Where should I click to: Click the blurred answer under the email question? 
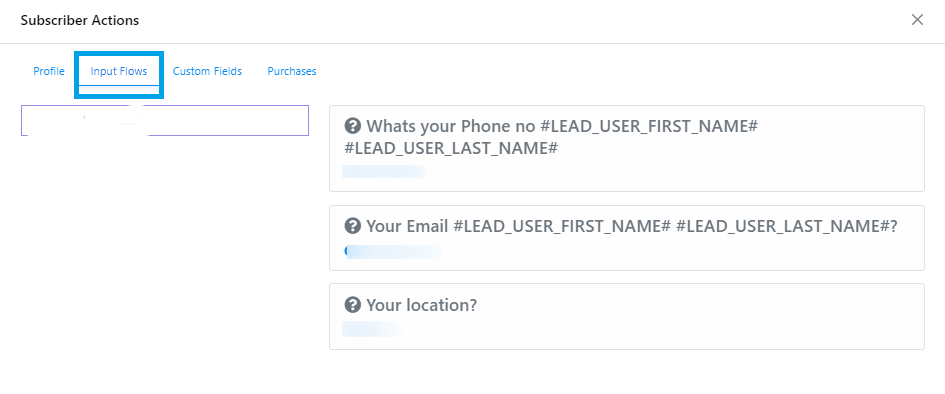coord(392,252)
